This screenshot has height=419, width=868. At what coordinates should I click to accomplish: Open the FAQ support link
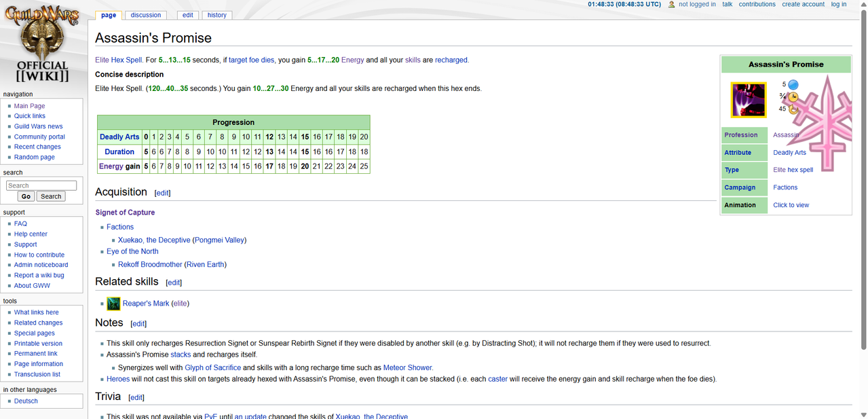[20, 223]
